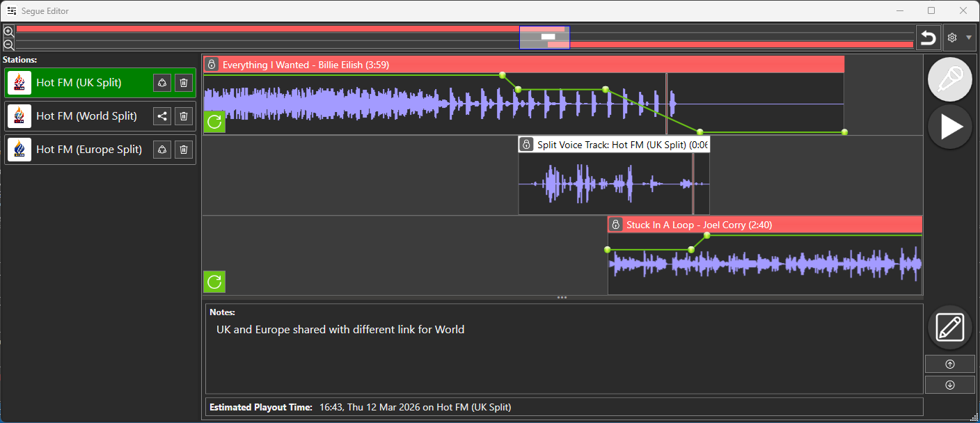Open the settings gear icon
The height and width of the screenshot is (423, 980).
click(x=951, y=38)
